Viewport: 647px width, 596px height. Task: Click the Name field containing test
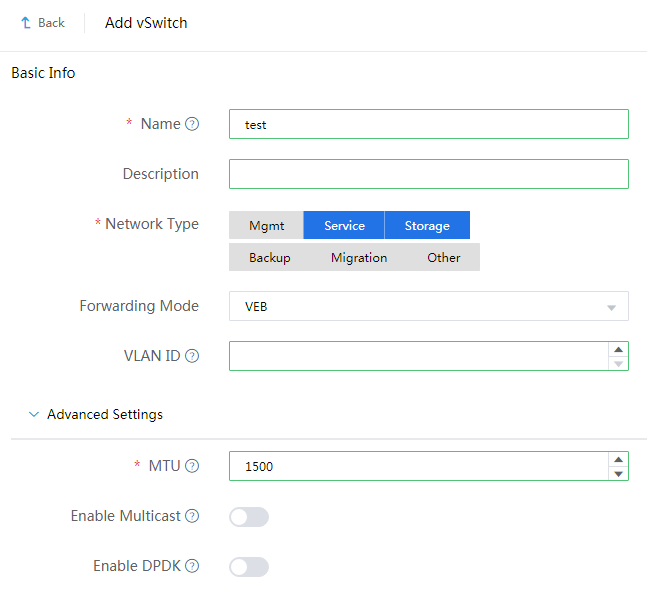tap(428, 124)
